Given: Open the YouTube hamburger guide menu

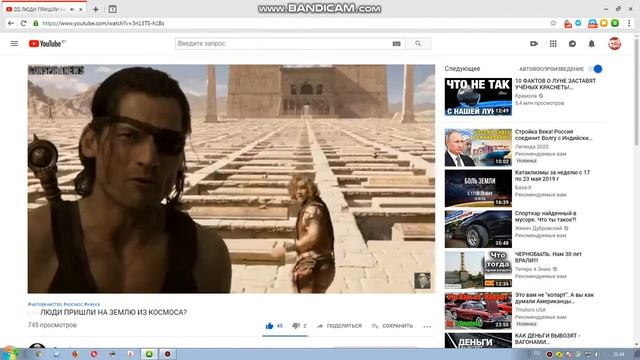Looking at the screenshot, I should coord(14,43).
